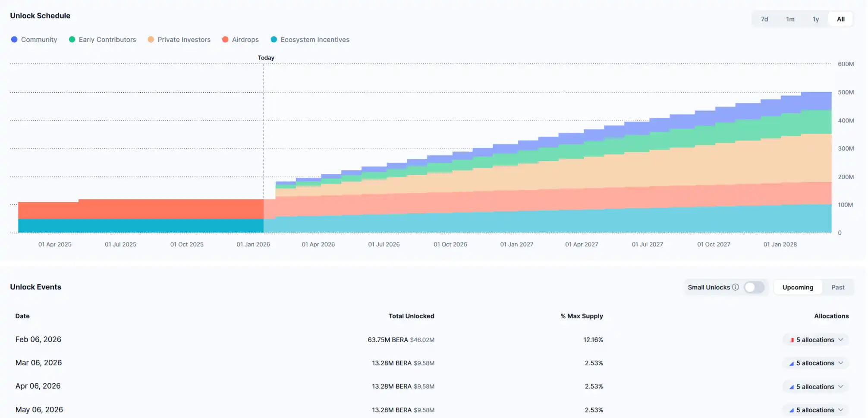Toggle Community series via its legend label
868x418 pixels.
pos(39,40)
